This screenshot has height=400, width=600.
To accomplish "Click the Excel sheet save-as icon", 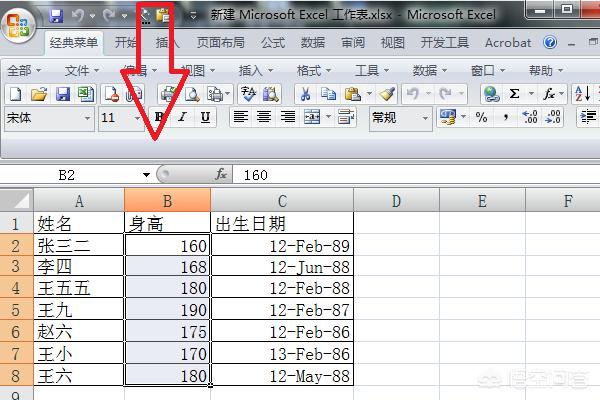I will click(x=86, y=94).
